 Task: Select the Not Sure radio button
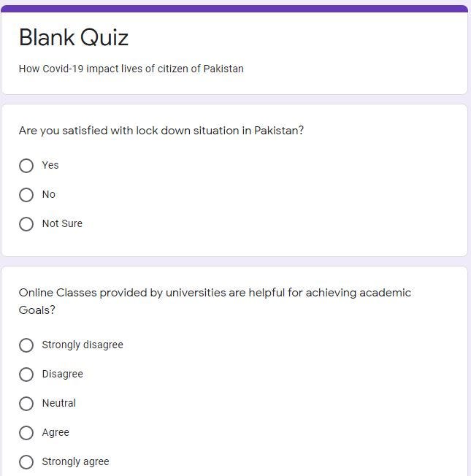pos(26,224)
